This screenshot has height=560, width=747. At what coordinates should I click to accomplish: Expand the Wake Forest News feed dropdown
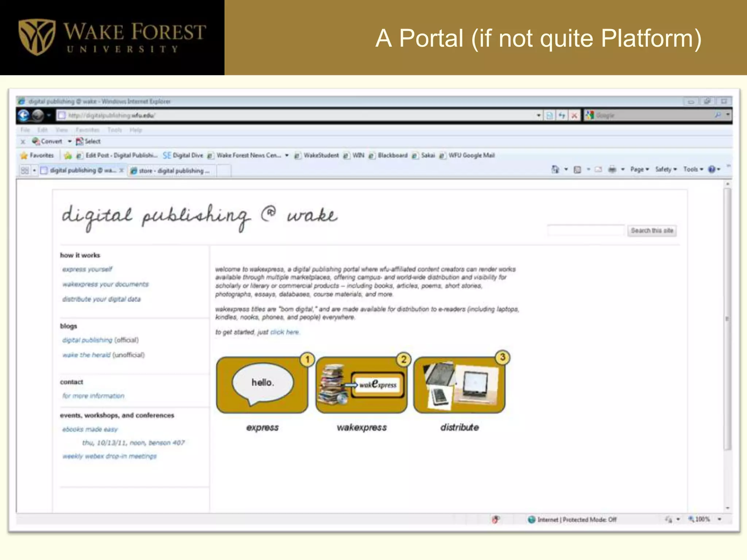tap(287, 156)
